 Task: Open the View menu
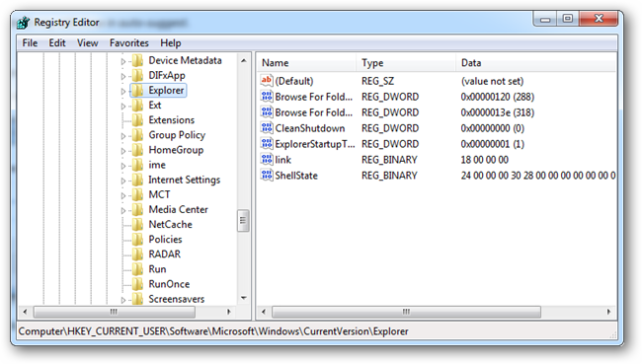pyautogui.click(x=88, y=43)
